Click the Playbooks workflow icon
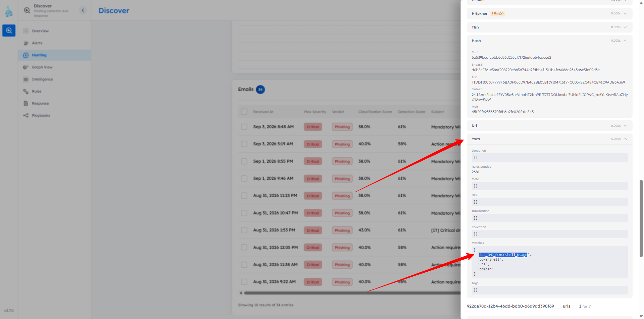The height and width of the screenshot is (319, 644). (26, 115)
